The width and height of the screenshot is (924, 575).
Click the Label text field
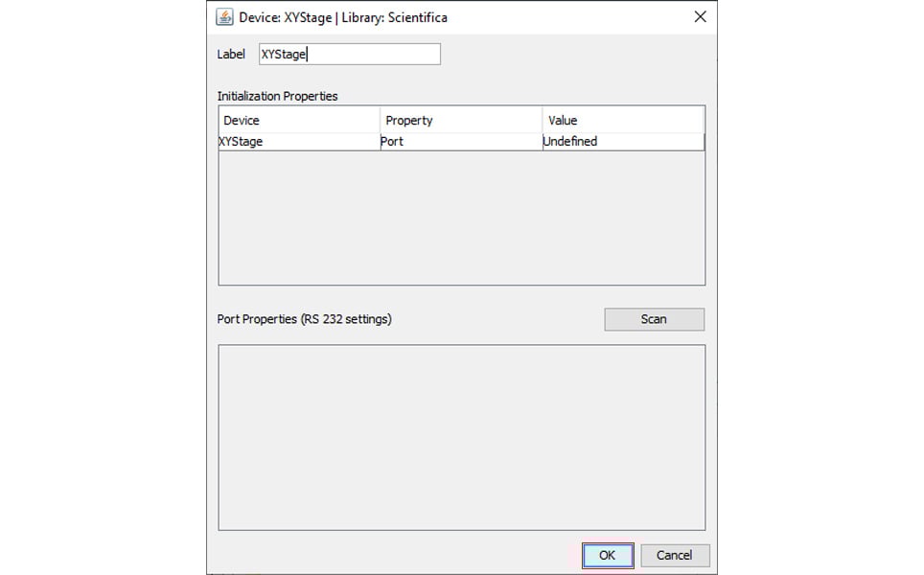(x=350, y=55)
